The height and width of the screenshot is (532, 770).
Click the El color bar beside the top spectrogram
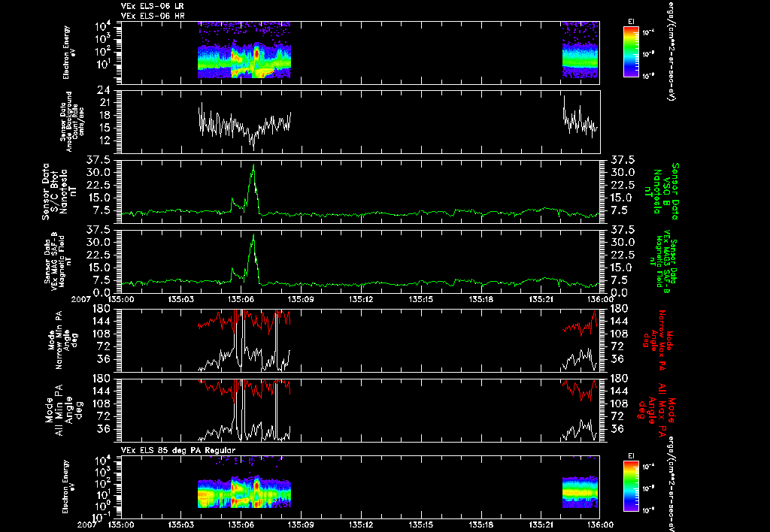click(632, 52)
